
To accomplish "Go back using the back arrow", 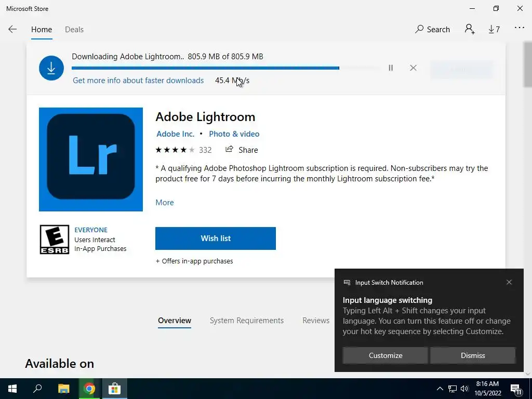I will [x=12, y=29].
